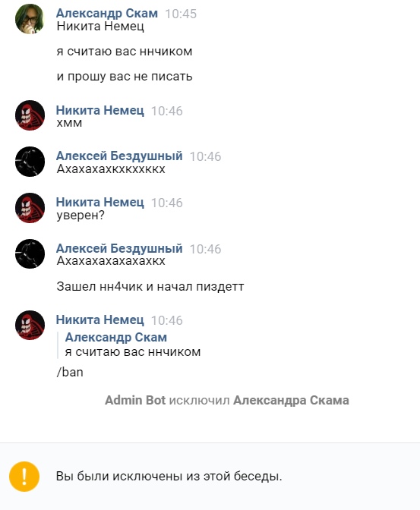The image size is (420, 510).
Task: Select message "и прошу вас не писать"
Action: tap(125, 77)
